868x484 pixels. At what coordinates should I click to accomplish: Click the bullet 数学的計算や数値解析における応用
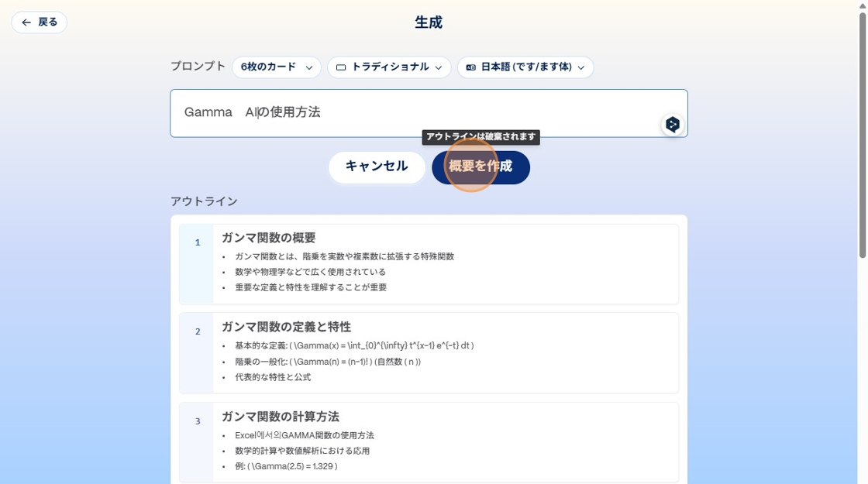click(302, 450)
